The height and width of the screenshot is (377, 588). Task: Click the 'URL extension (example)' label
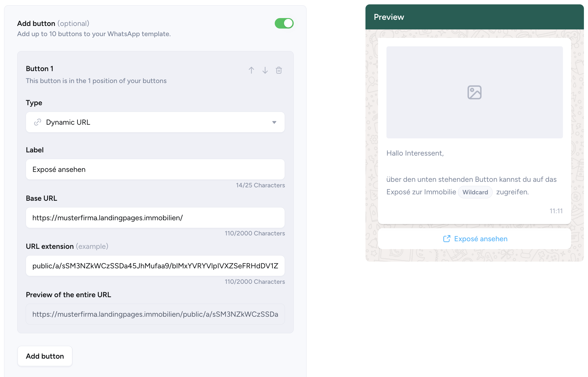67,246
